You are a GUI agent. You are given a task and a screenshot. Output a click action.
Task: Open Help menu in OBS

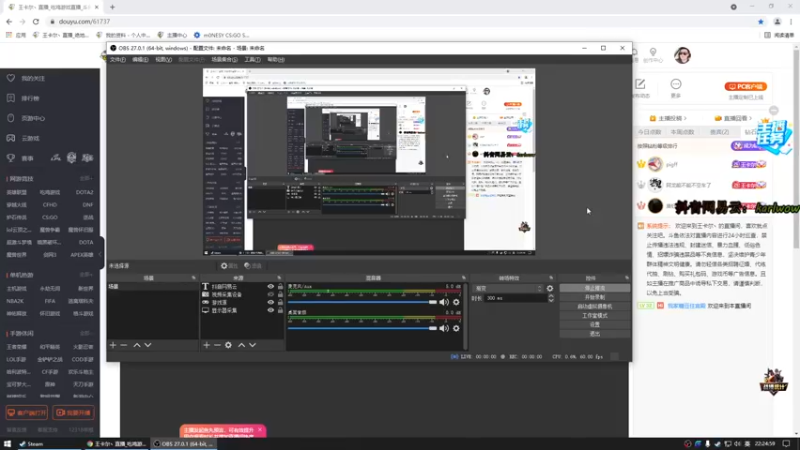coord(276,60)
